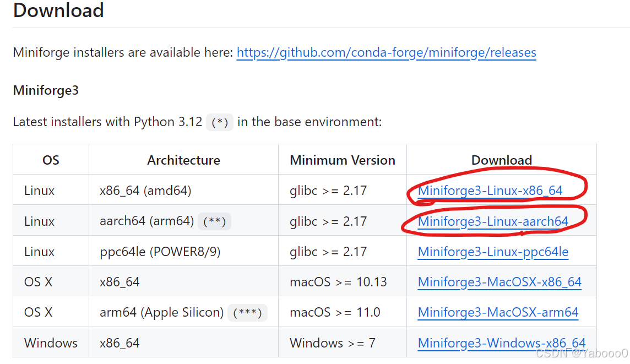This screenshot has width=630, height=364.
Task: Open the github.com/conda-forge/miniforge/releases link
Action: 386,53
